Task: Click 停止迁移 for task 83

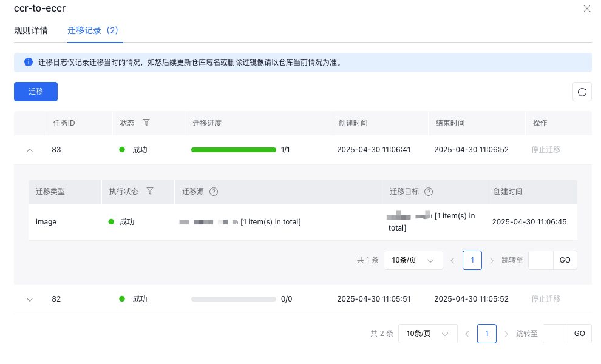Action: pyautogui.click(x=546, y=149)
